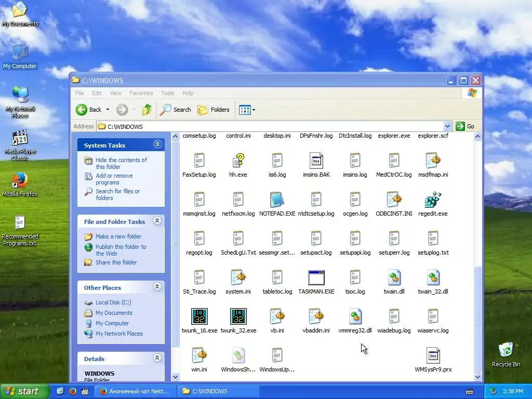Image resolution: width=532 pixels, height=399 pixels.
Task: Select the setuplog.txt file icon
Action: point(433,238)
